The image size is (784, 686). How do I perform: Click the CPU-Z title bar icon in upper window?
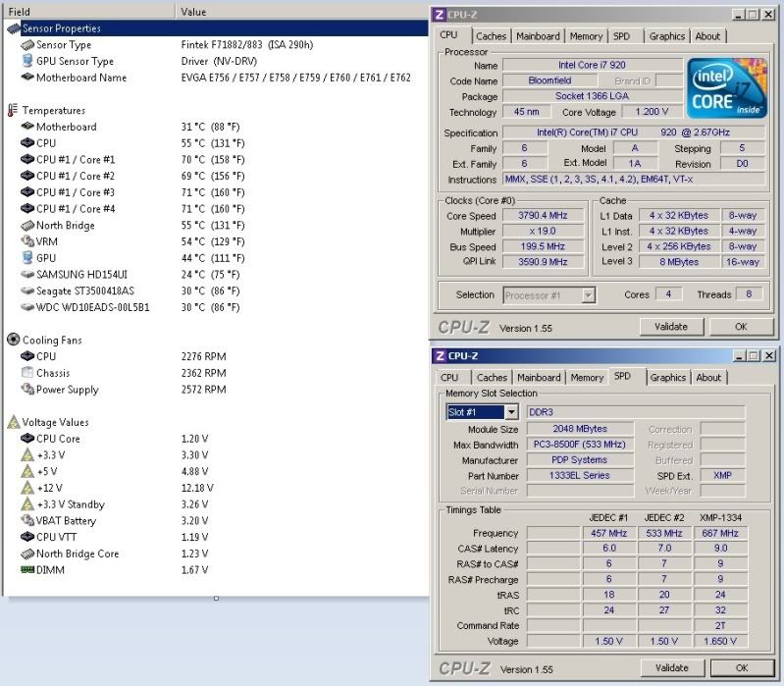pyautogui.click(x=439, y=15)
